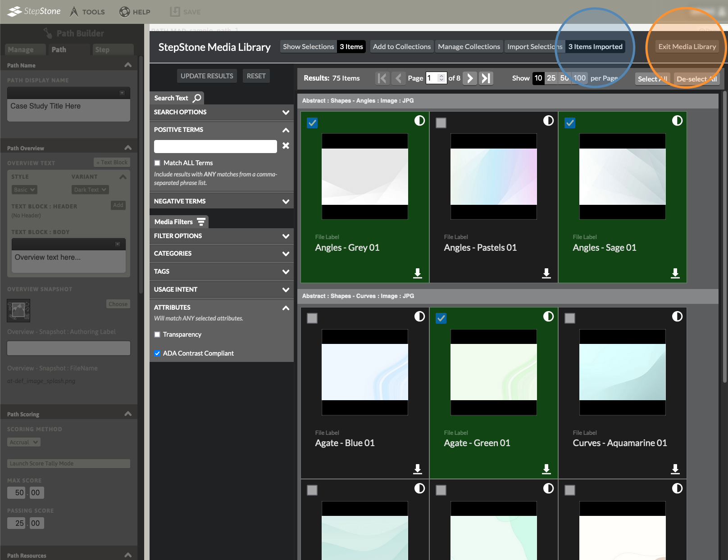Select the Agate - Blue 01 checkbox
Screen dimensions: 728x560
pos(312,318)
